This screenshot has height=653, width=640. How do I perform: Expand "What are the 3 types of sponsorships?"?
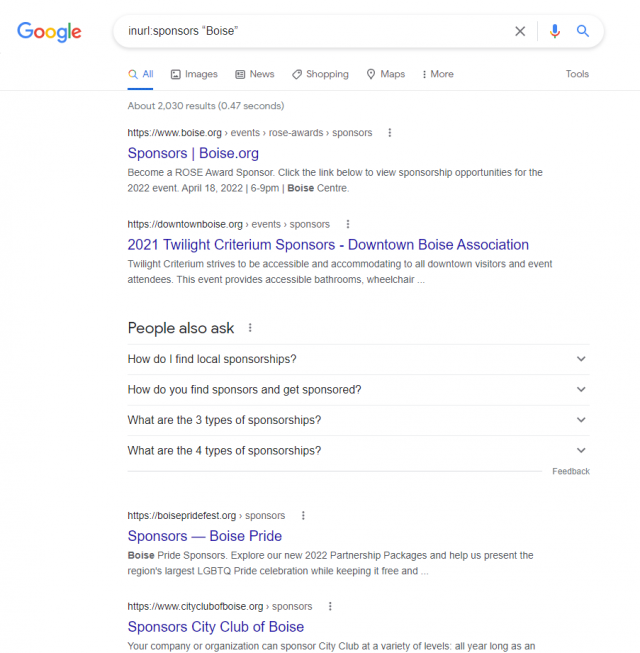[581, 420]
